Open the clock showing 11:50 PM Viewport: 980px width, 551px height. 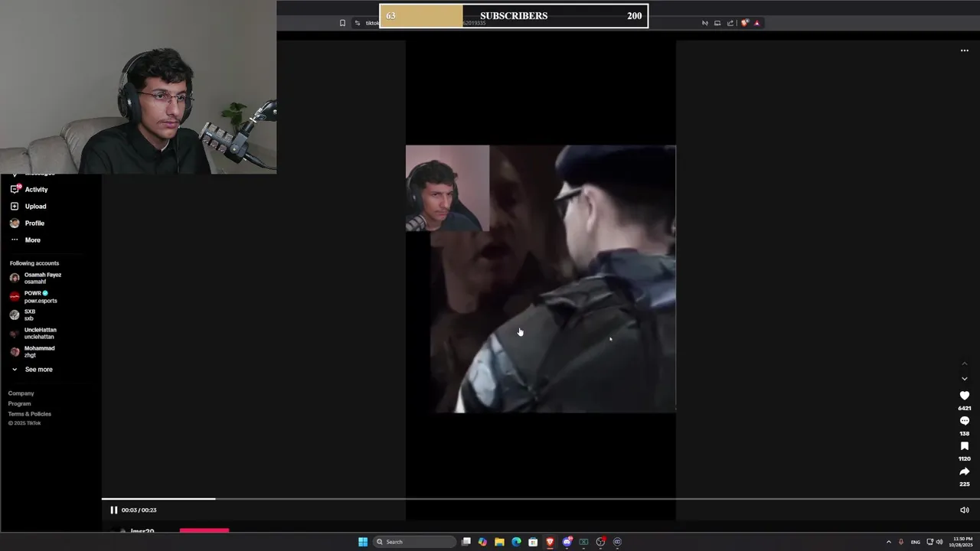[962, 542]
